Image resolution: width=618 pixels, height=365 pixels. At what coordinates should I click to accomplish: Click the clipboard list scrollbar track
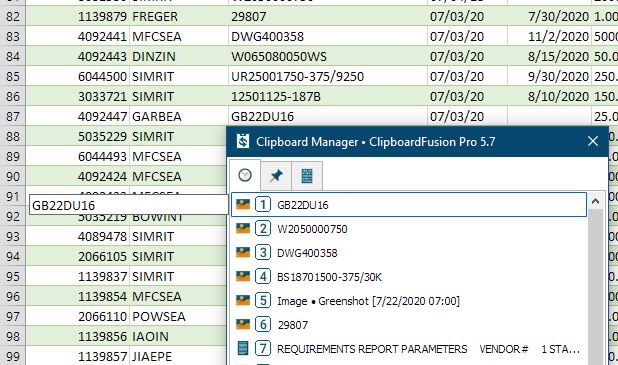(595, 288)
